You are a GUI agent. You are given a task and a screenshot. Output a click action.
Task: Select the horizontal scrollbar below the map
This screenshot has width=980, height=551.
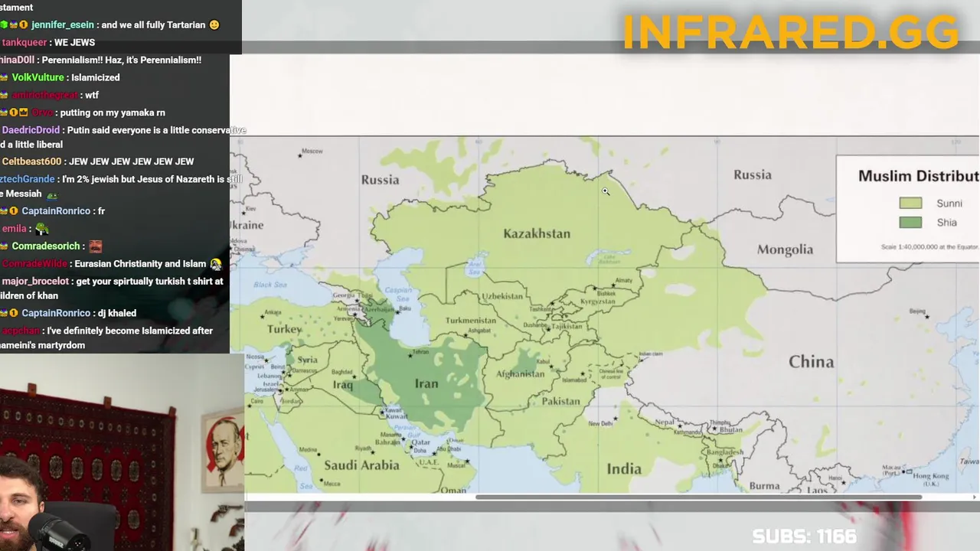pos(698,497)
